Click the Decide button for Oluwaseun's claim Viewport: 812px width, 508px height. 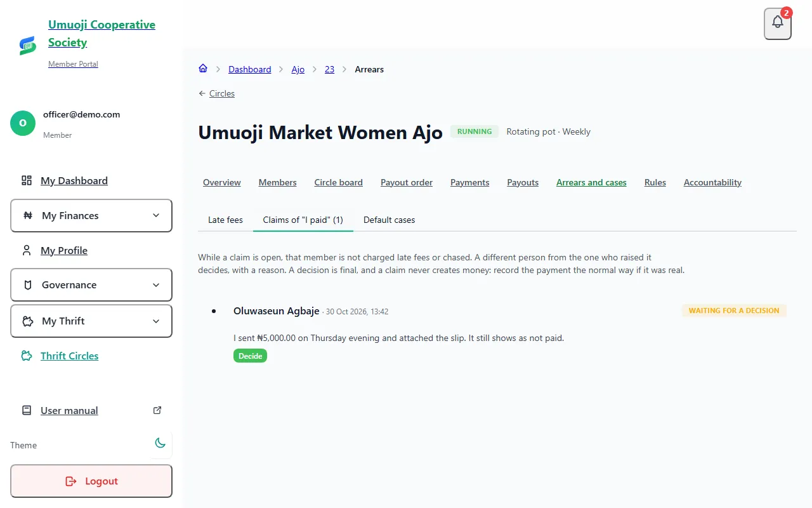(250, 356)
